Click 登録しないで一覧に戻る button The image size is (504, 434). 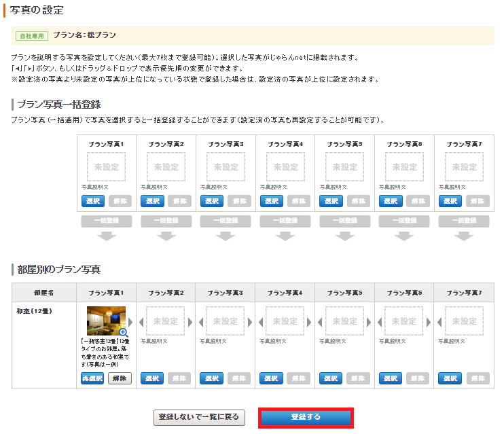198,417
